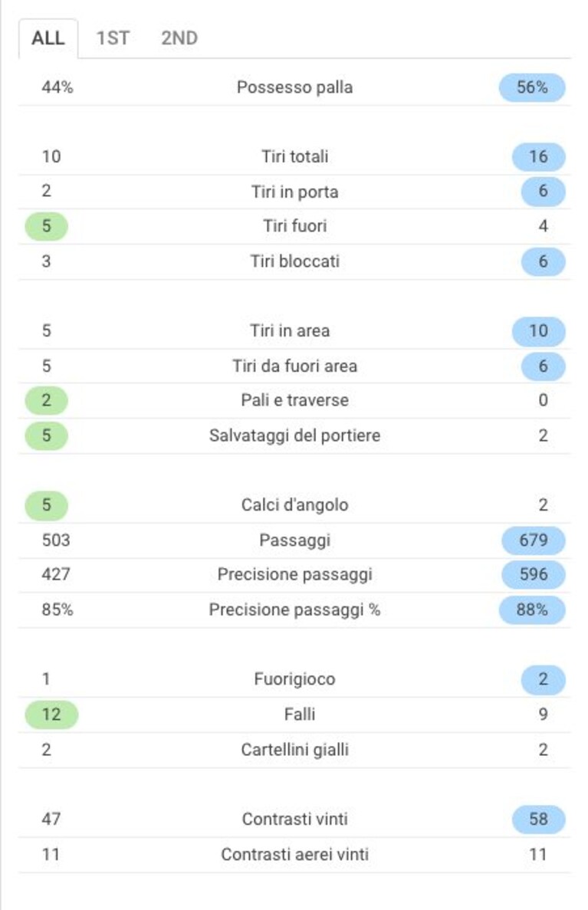Select the Possesso palla label
Image resolution: width=588 pixels, height=910 pixels.
[295, 87]
